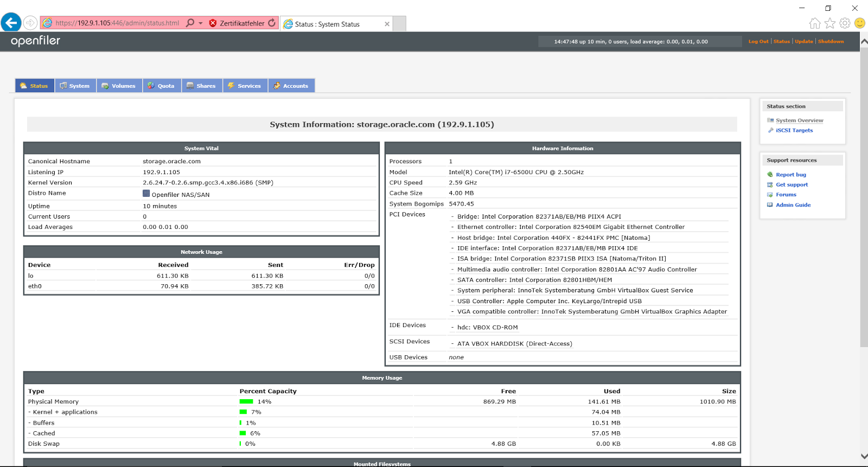Click the '5470.45' Bogomips value
The image size is (868, 467).
click(x=462, y=204)
